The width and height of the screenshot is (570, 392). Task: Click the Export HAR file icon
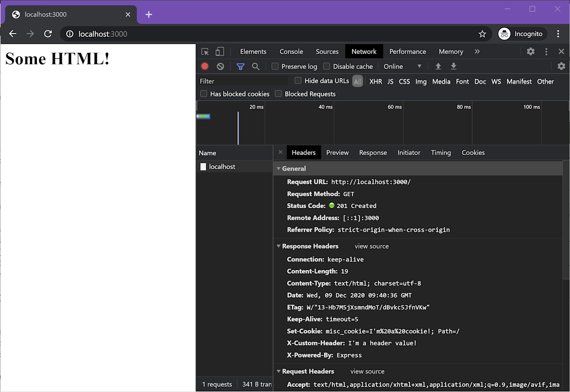coord(453,66)
